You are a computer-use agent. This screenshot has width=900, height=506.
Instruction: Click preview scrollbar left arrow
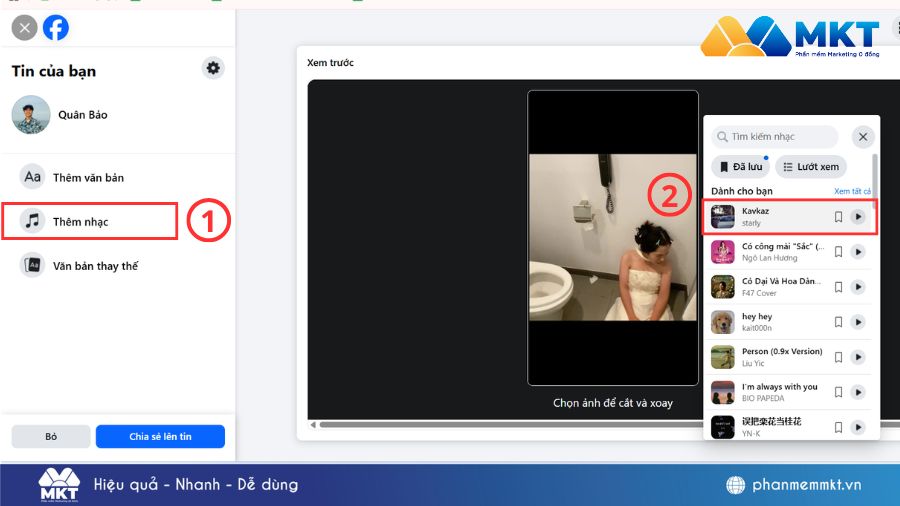(x=313, y=425)
